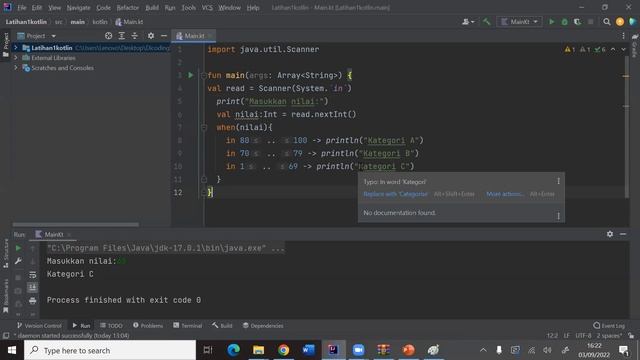640x360 pixels.
Task: Open Google Chrome from the taskbar
Action: (x=283, y=350)
